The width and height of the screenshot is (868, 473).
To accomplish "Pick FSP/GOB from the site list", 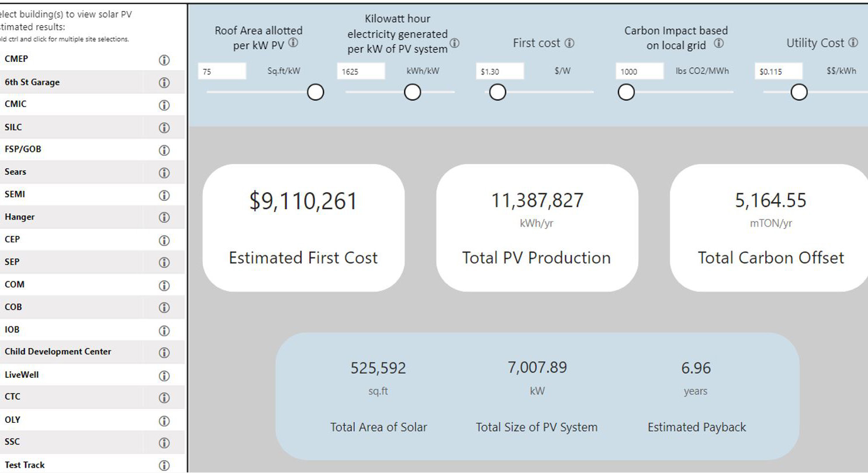I will coord(23,149).
